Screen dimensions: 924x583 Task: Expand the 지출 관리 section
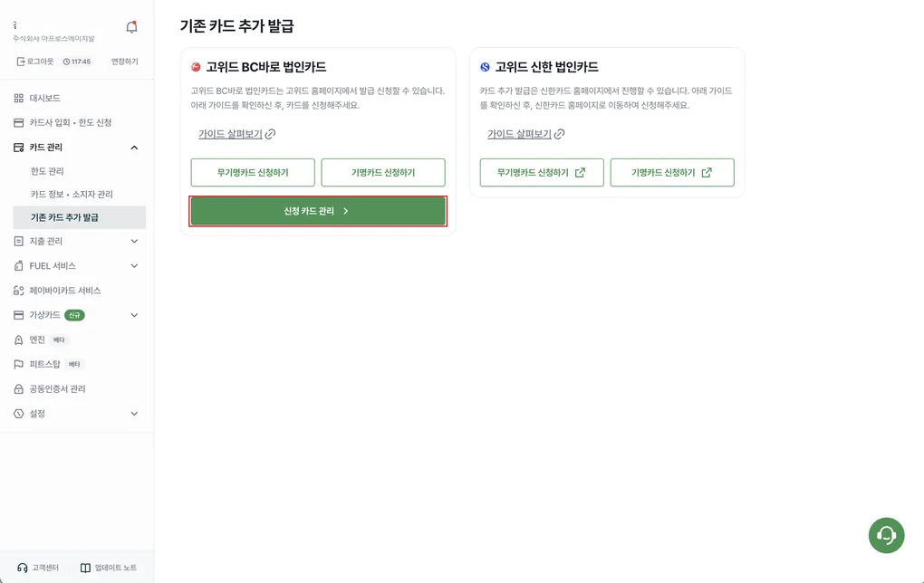coord(79,241)
